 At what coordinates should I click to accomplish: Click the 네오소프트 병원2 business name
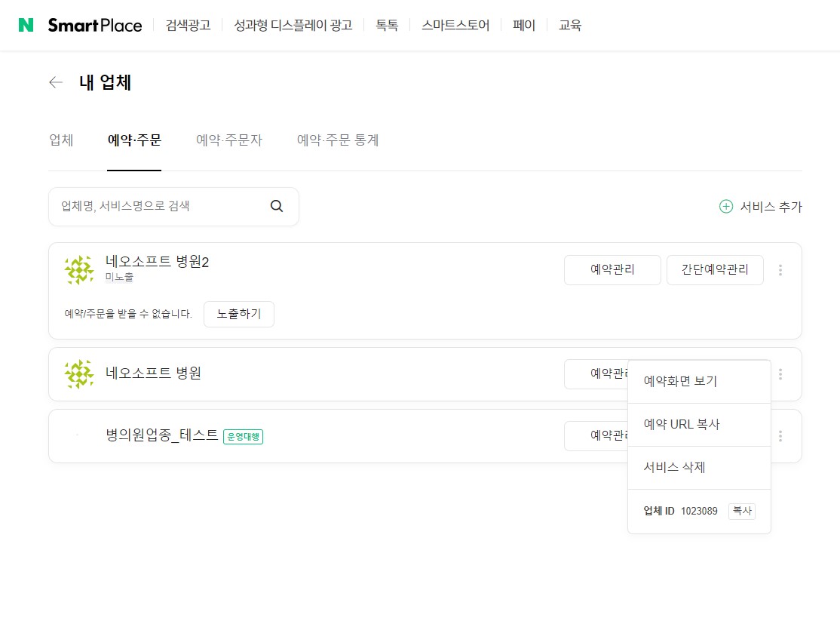157,262
